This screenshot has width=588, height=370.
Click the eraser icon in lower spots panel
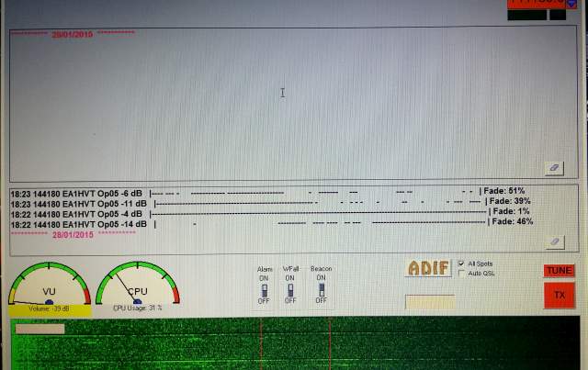click(553, 241)
